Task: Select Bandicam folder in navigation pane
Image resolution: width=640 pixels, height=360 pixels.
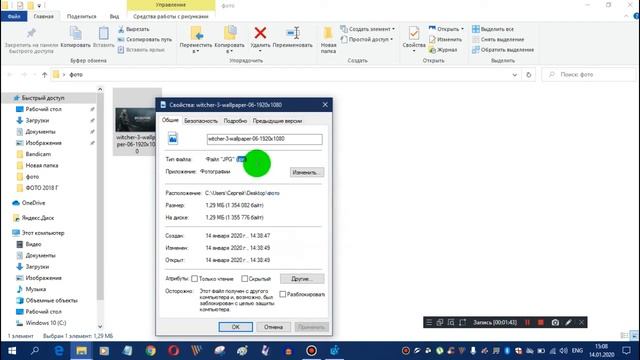Action: pyautogui.click(x=38, y=154)
